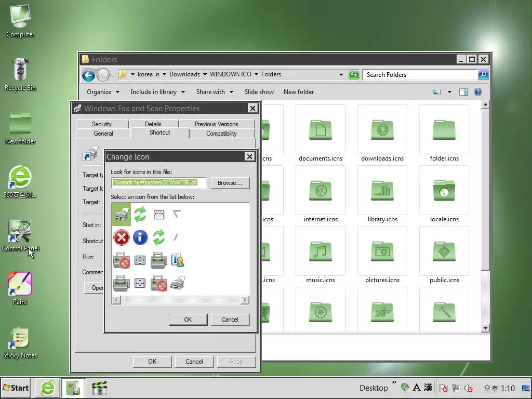Open the 360 browser desktop shortcut
This screenshot has height=399, width=532.
[20, 181]
